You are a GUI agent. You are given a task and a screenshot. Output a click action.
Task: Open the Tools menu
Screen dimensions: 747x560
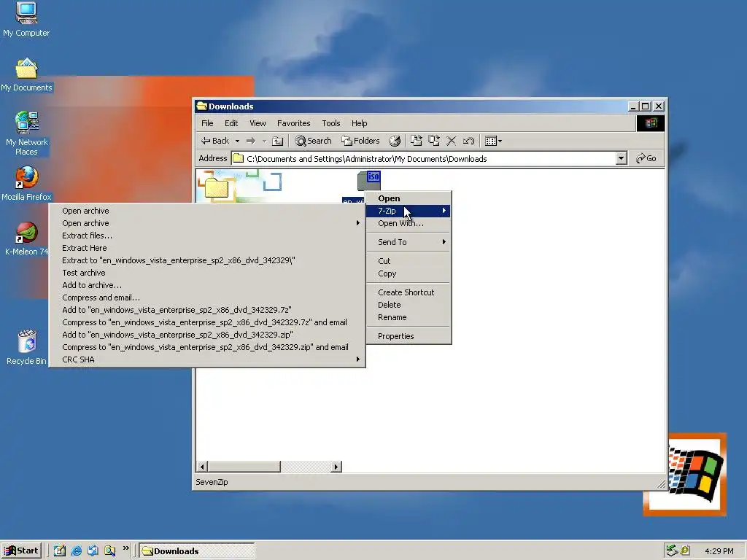[330, 123]
